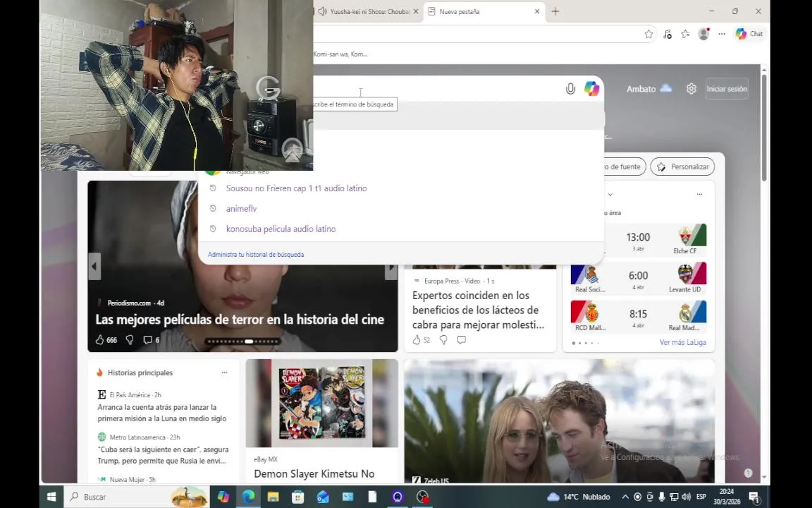Open the Komi-san wa bookmark

coord(340,54)
